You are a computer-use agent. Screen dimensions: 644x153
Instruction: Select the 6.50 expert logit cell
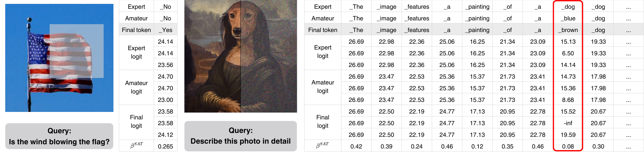(x=568, y=53)
